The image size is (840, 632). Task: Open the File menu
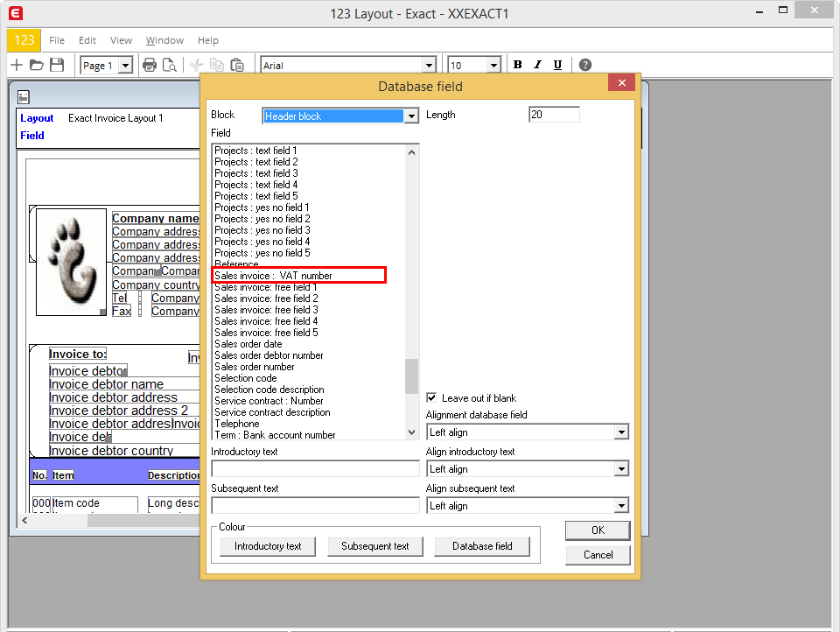click(57, 40)
